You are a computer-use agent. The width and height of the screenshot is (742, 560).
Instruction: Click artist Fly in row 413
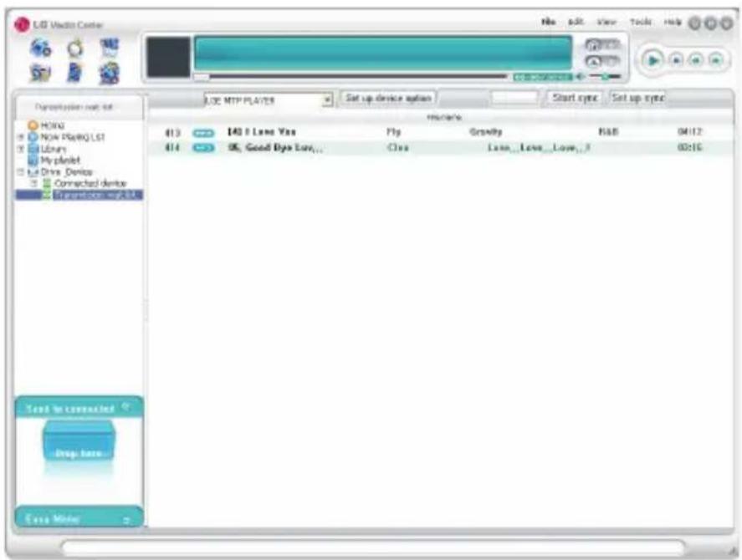point(393,132)
